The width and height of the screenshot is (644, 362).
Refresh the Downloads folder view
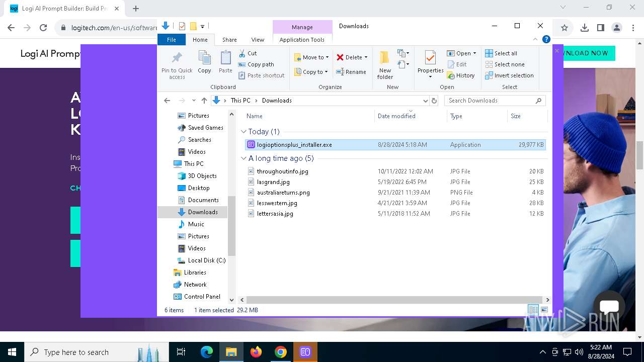pos(435,101)
